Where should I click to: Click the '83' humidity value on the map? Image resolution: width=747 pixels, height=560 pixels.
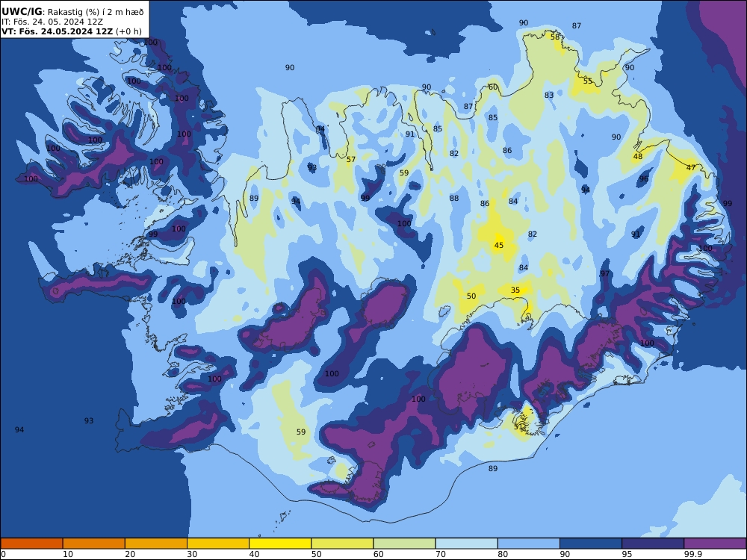click(x=549, y=96)
